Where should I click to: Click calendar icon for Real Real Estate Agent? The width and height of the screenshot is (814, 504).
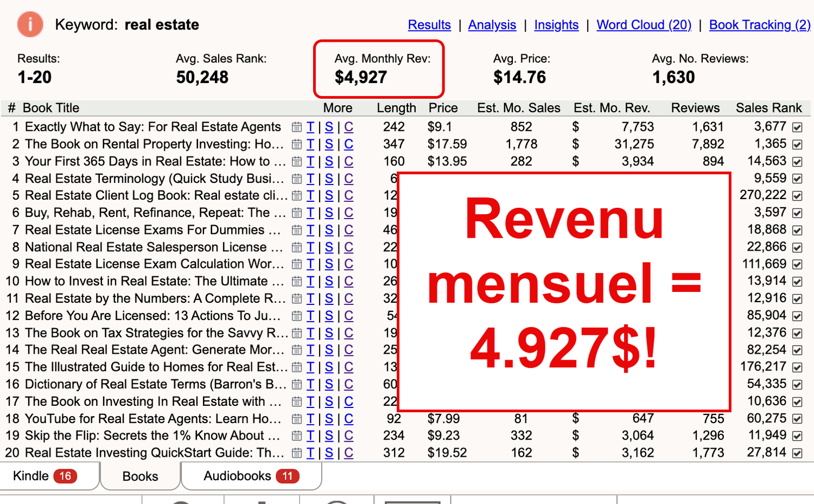[297, 350]
